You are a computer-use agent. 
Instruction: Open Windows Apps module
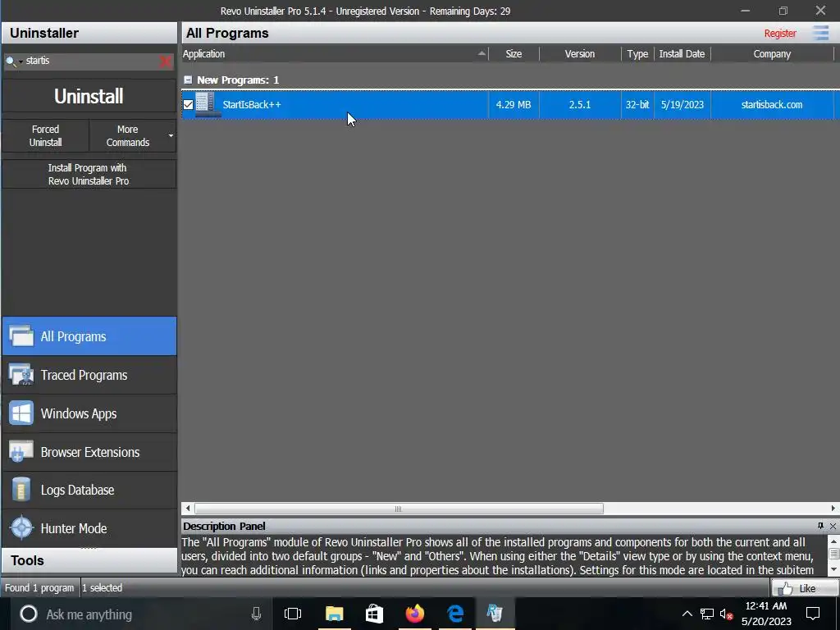pyautogui.click(x=89, y=413)
